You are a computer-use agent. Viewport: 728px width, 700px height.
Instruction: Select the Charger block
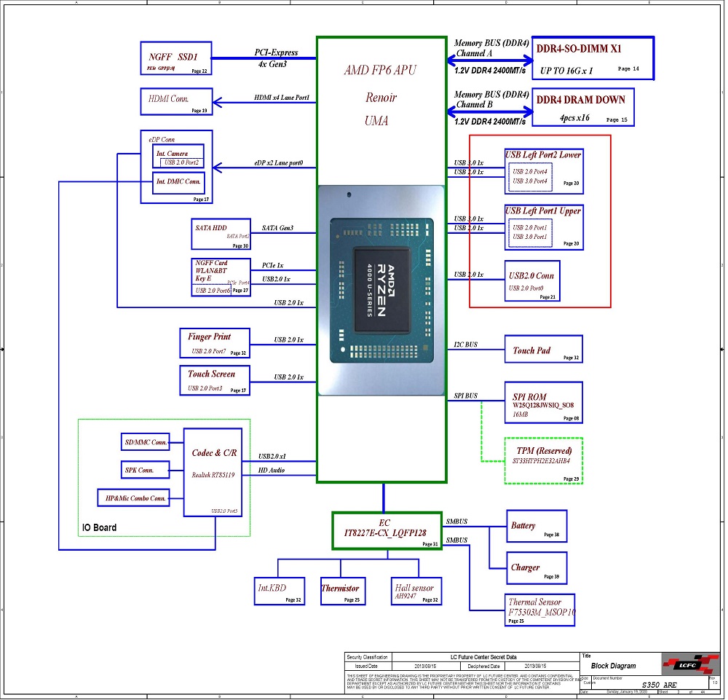tap(537, 568)
